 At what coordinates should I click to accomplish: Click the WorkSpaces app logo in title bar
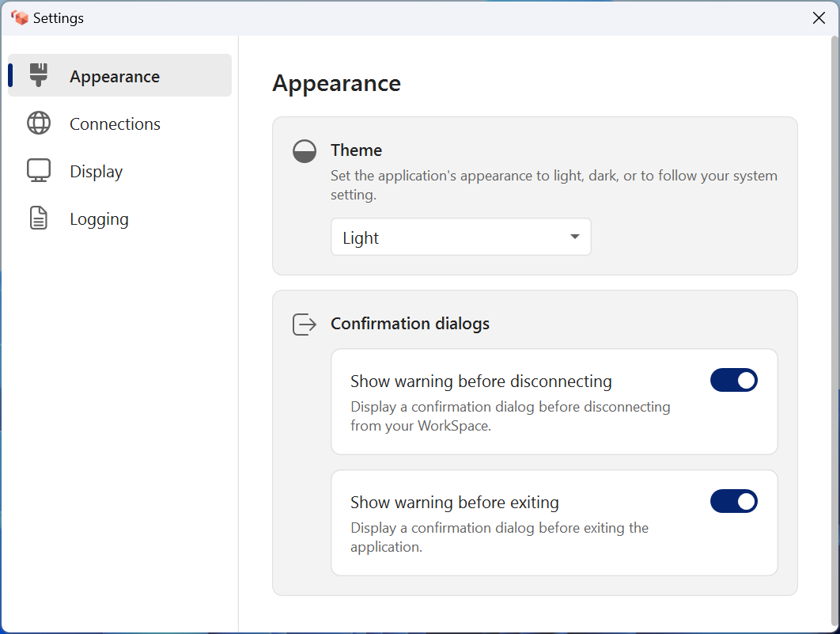coord(19,17)
